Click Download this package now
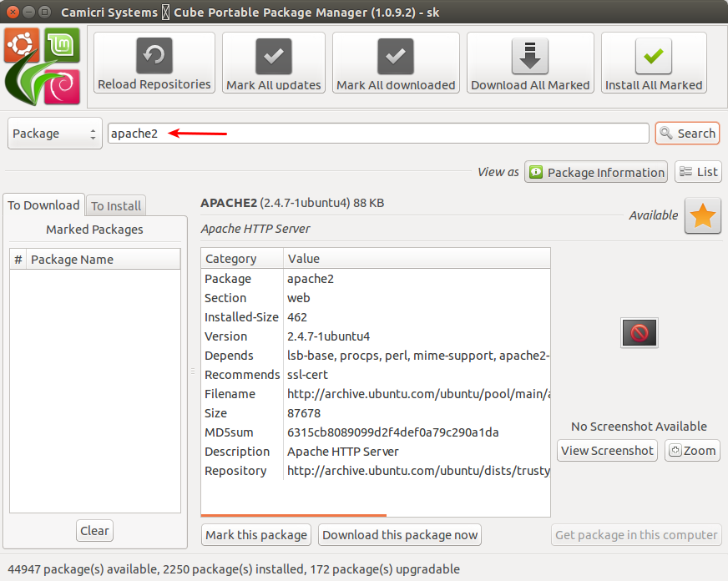This screenshot has width=728, height=581. (x=400, y=535)
